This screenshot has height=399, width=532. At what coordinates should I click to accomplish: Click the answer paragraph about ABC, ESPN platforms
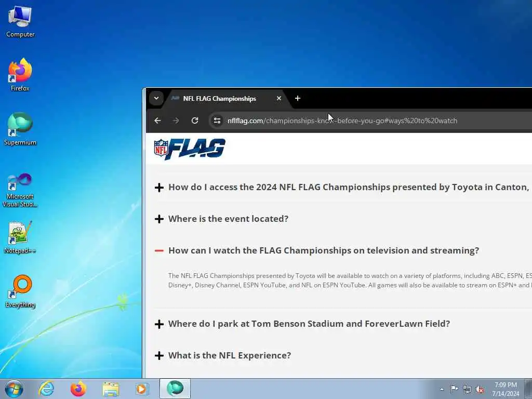350,281
